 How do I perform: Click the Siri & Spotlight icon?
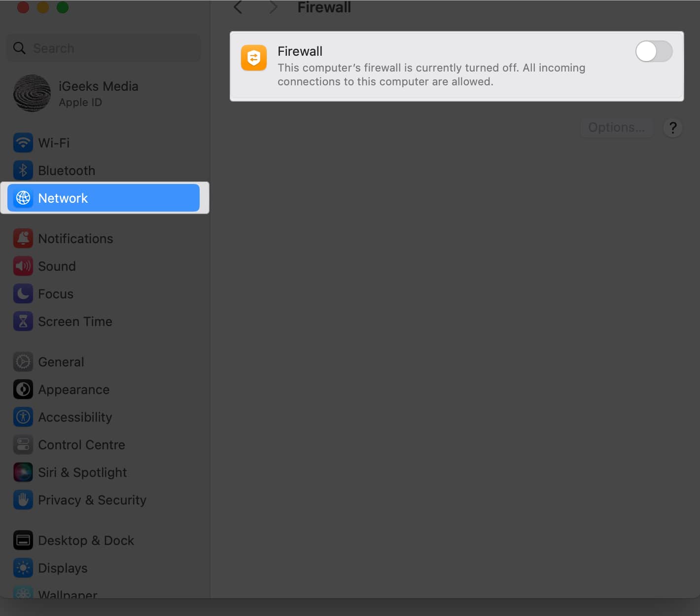tap(23, 472)
